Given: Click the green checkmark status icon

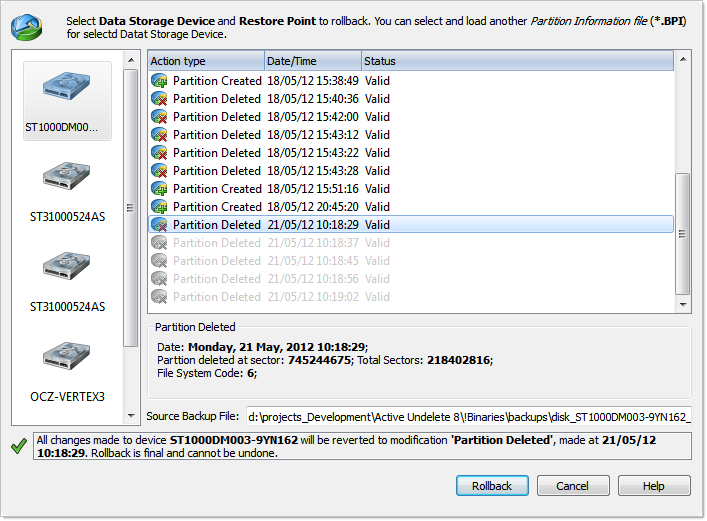Looking at the screenshot, I should pos(19,446).
